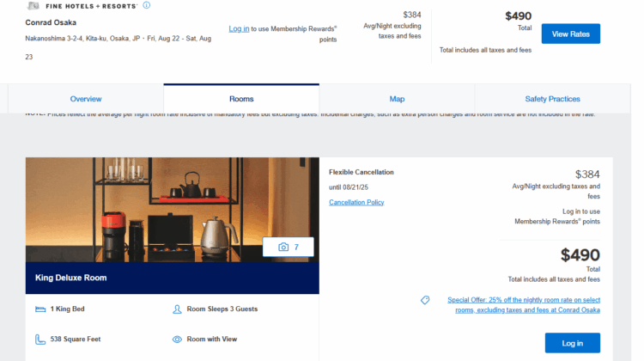The height and width of the screenshot is (361, 644).
Task: Click the square feet area icon
Action: tap(40, 340)
